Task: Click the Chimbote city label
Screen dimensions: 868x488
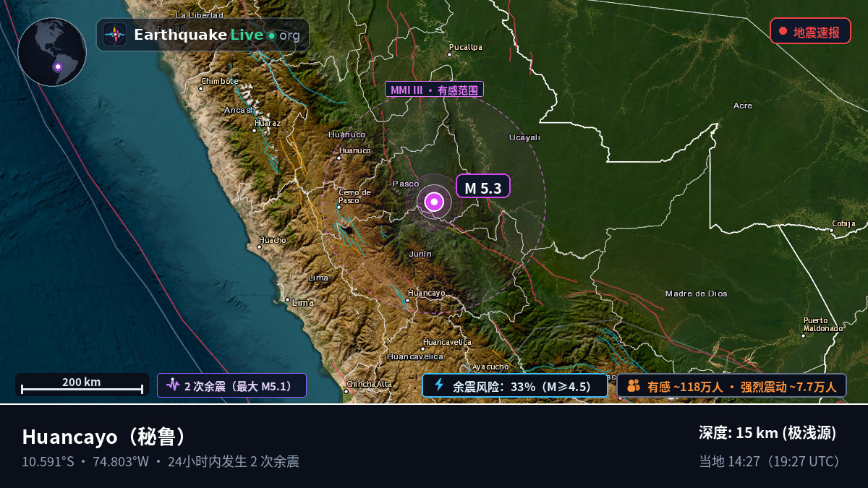Action: (219, 81)
